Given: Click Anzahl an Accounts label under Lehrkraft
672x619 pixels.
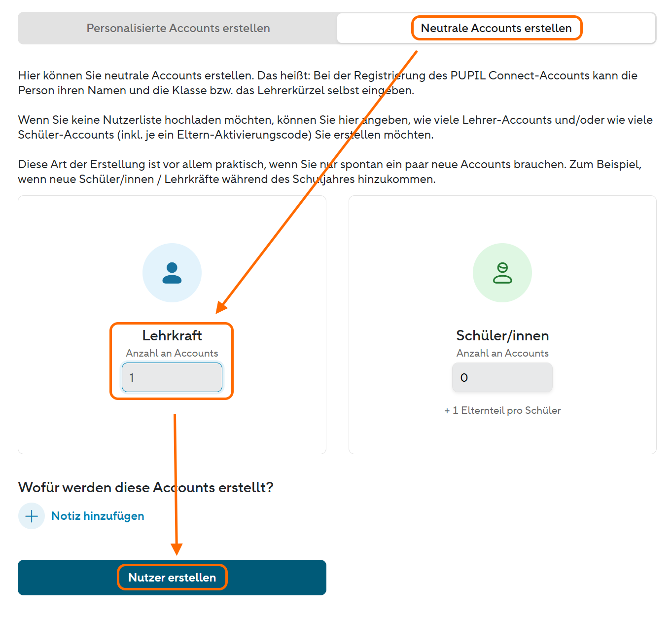Looking at the screenshot, I should point(172,353).
